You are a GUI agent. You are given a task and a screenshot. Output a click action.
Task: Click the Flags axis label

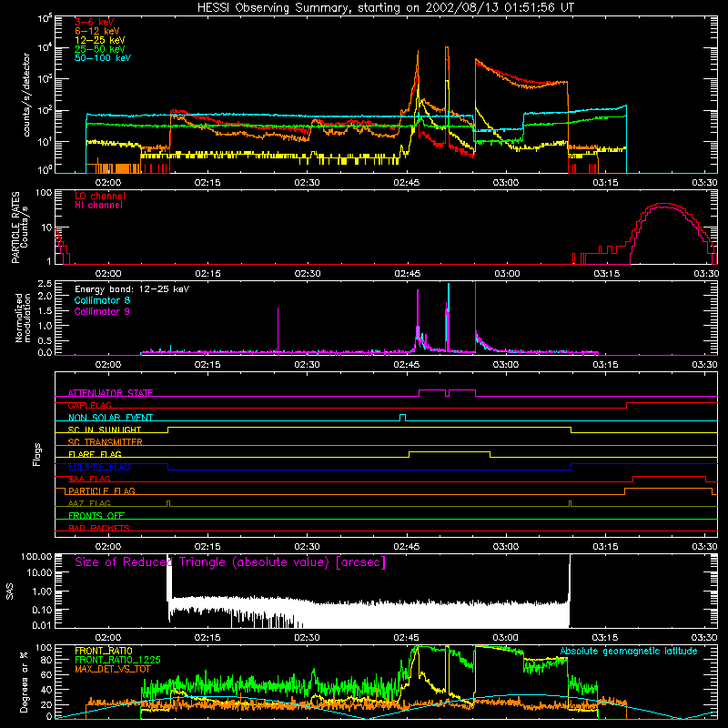pyautogui.click(x=36, y=454)
